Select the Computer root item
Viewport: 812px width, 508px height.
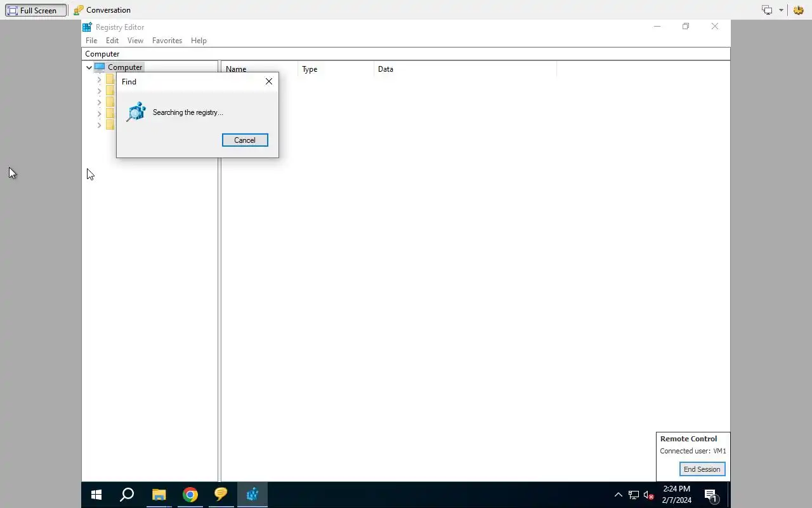125,67
